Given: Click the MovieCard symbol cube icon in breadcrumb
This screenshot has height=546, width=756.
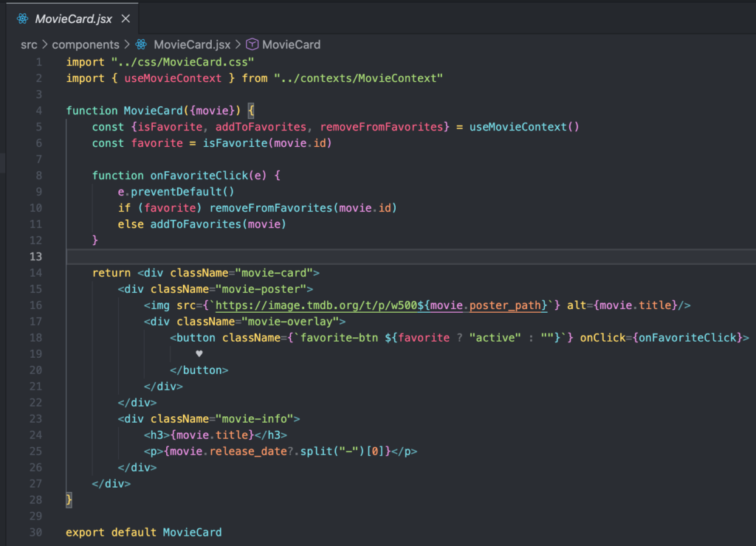Looking at the screenshot, I should tap(252, 44).
